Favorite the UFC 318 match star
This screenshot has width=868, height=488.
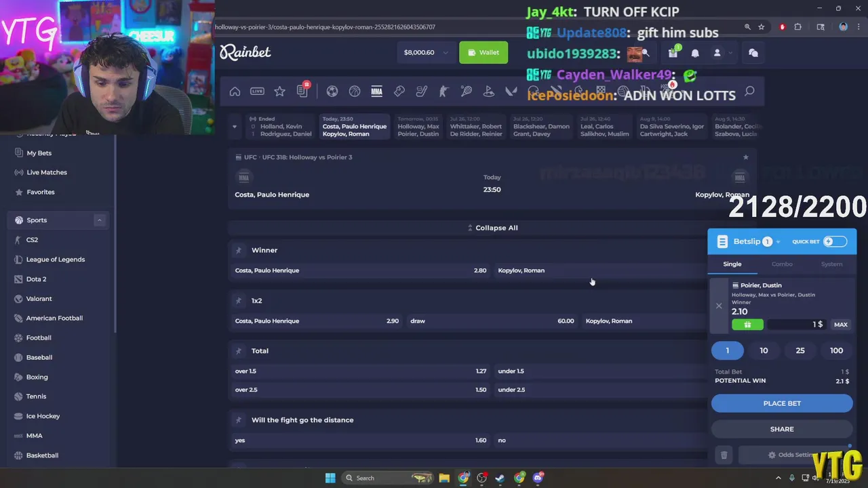745,157
